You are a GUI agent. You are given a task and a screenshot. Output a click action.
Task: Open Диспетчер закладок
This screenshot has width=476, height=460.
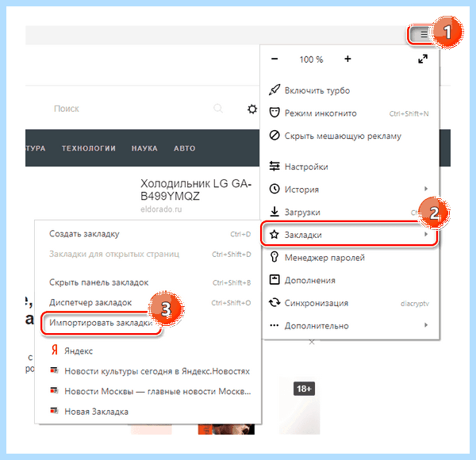148,302
